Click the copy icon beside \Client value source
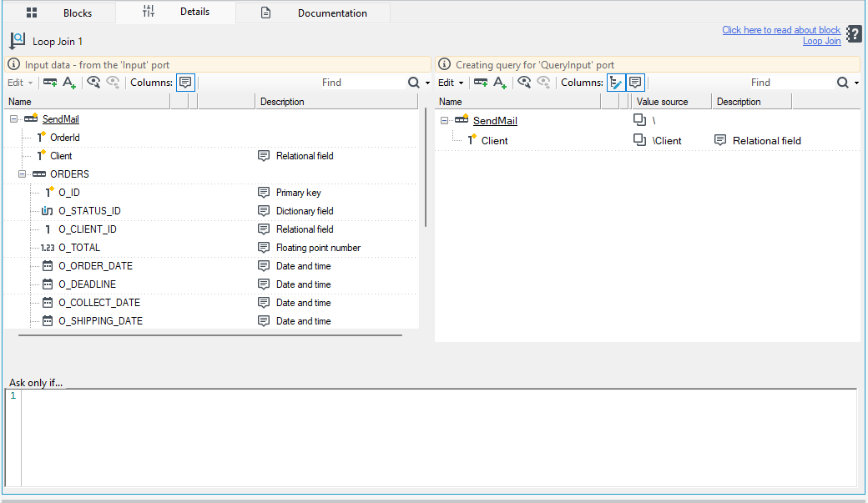 point(639,140)
